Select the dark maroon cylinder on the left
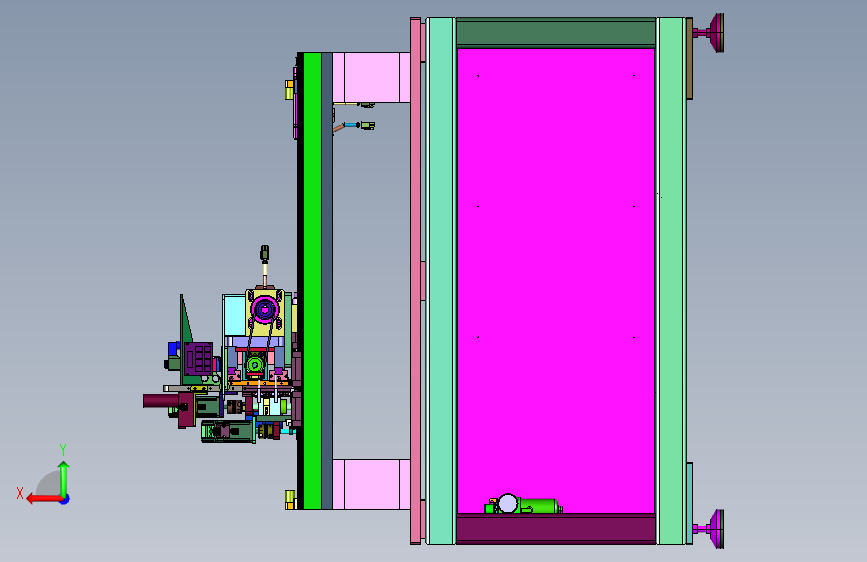This screenshot has height=562, width=867. (161, 400)
